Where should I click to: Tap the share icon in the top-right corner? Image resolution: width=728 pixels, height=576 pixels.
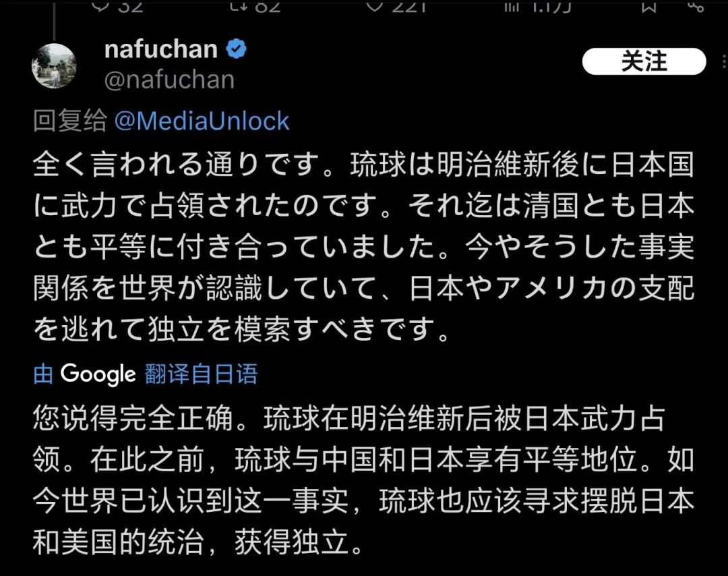695,5
